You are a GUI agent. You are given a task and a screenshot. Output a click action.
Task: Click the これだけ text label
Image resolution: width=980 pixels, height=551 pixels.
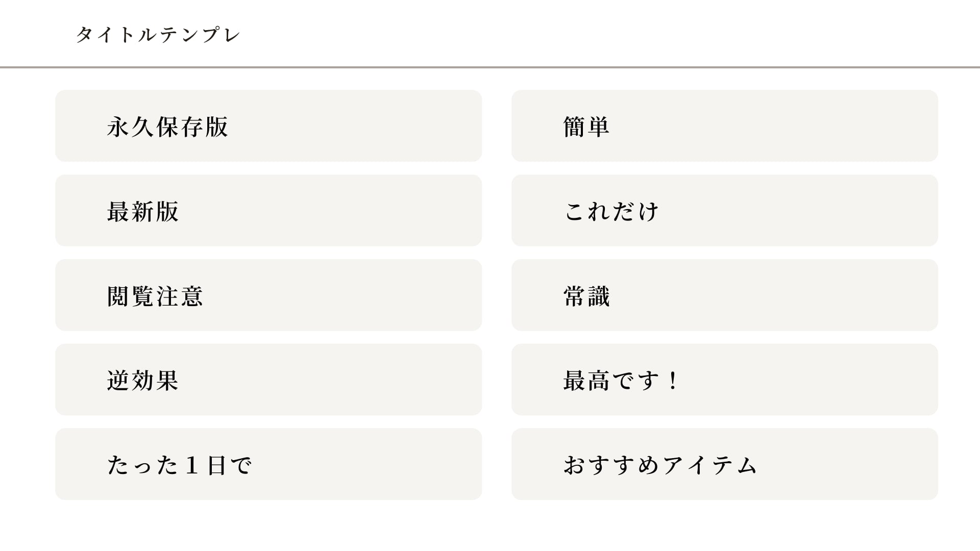[611, 211]
